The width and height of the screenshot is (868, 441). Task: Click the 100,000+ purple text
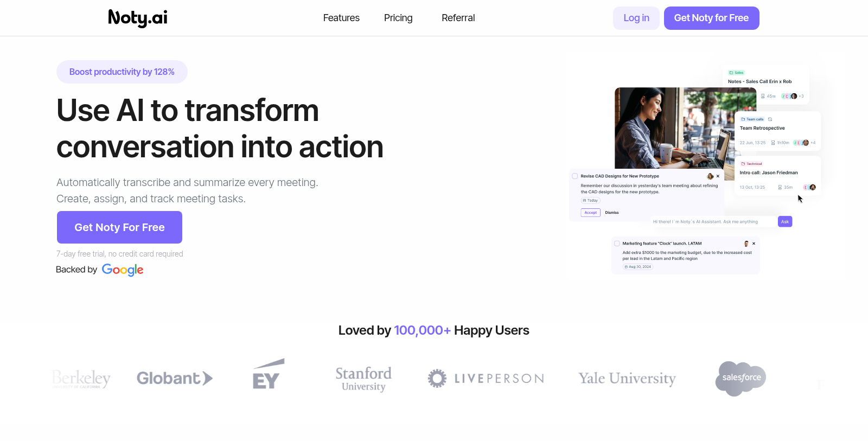422,330
